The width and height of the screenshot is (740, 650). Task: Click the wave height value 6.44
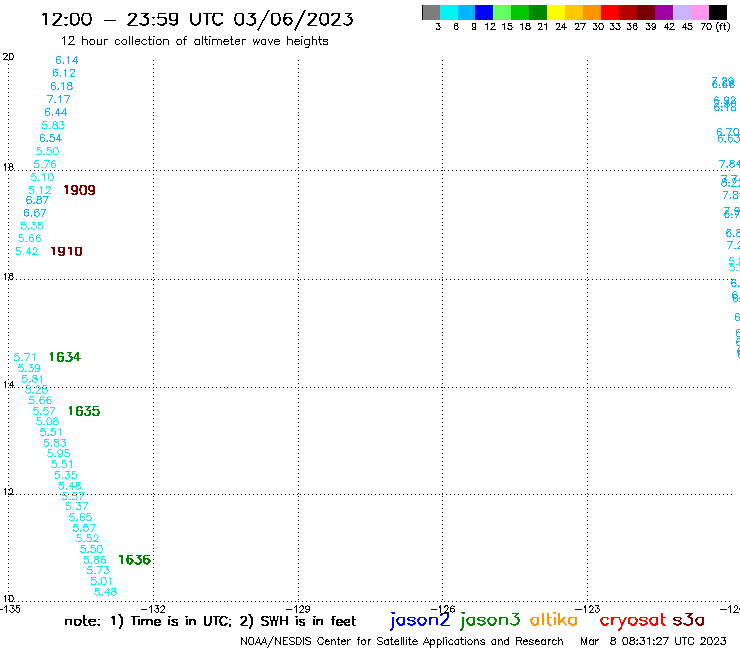point(56,112)
